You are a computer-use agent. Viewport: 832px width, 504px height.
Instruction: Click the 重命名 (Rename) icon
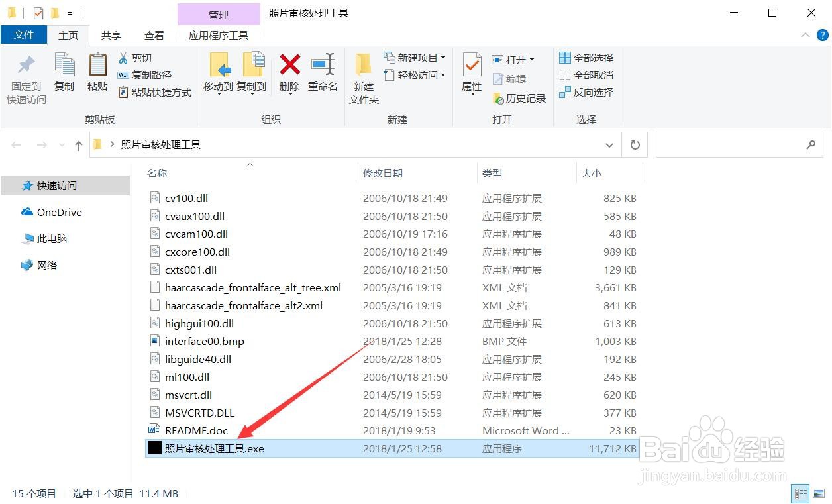click(x=323, y=74)
